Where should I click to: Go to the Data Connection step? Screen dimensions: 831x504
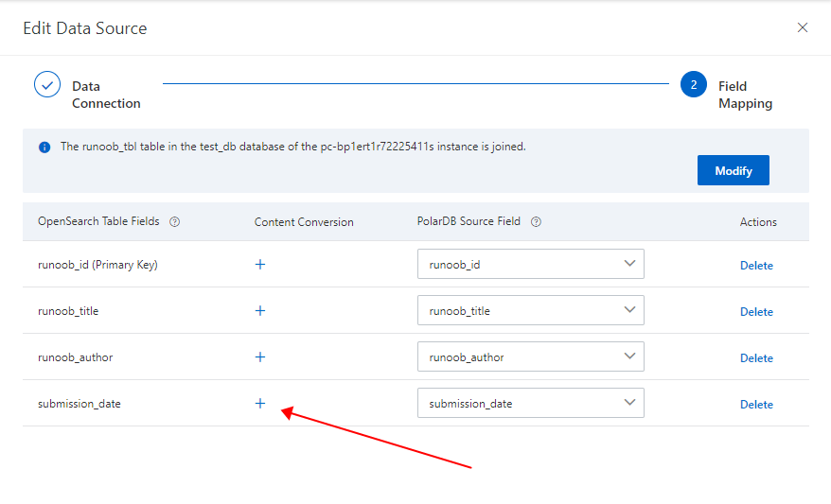coord(106,95)
